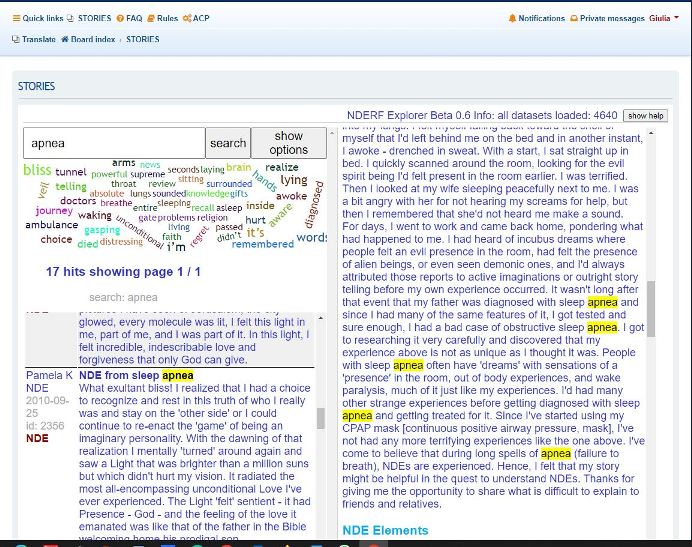Open story titled NDE from sleep apnea
This screenshot has height=547, width=692.
click(136, 375)
